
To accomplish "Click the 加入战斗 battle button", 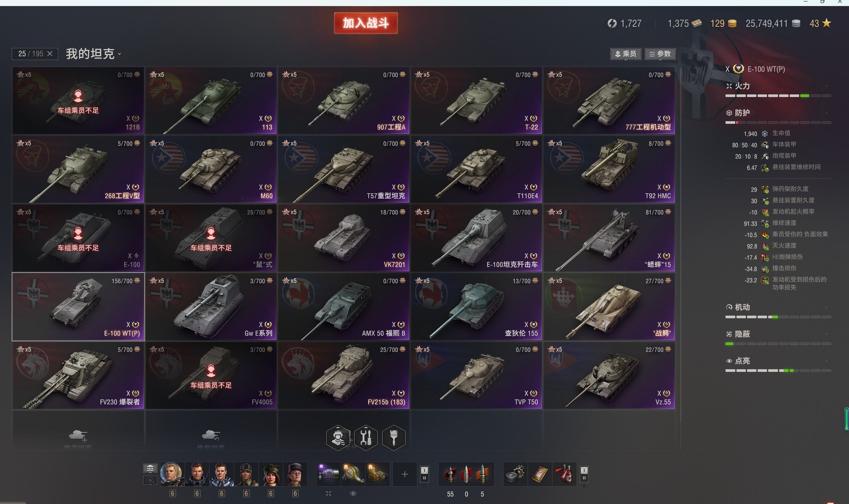I will (366, 23).
